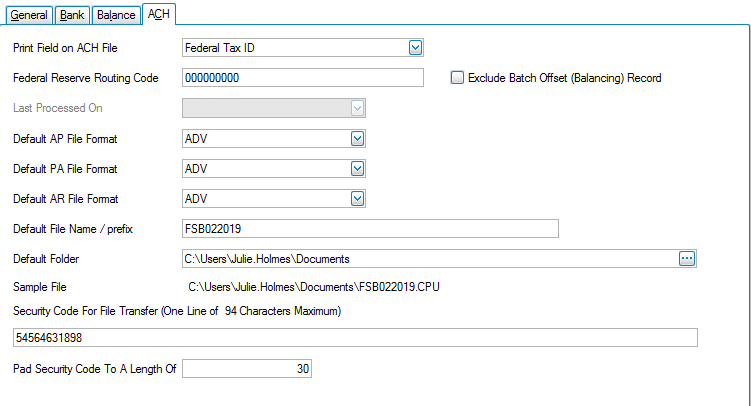The image size is (751, 406).
Task: Click the Pad Security Code length field
Action: (247, 369)
